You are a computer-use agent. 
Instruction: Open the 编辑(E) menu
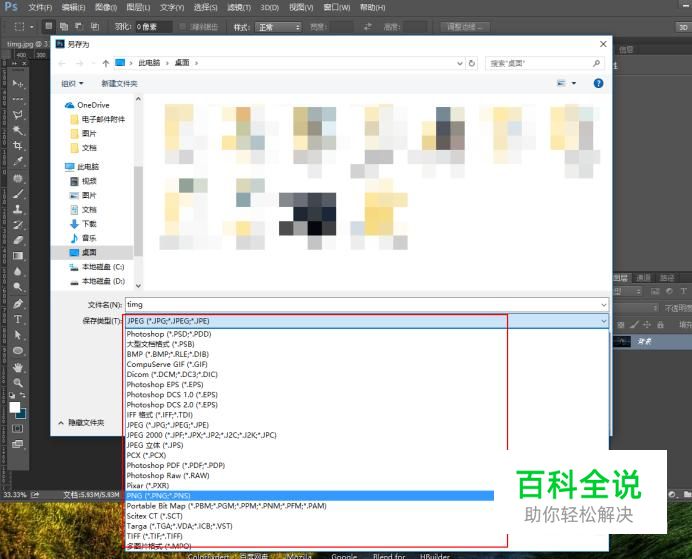tap(73, 8)
